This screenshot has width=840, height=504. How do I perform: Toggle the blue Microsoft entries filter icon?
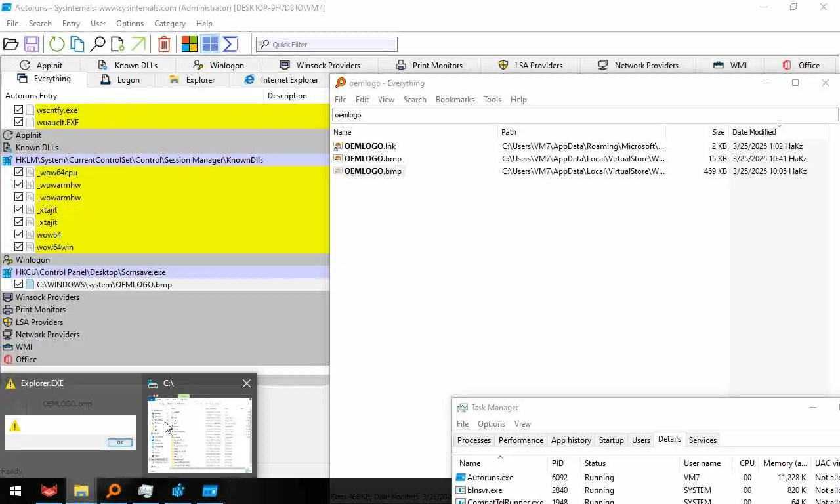pos(210,44)
